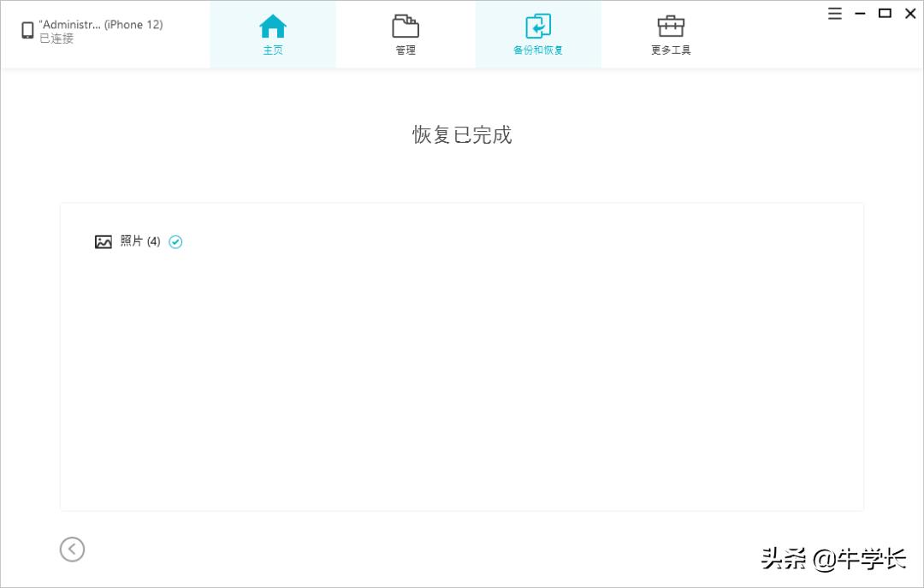Switch to the 管理 tab

(x=405, y=34)
